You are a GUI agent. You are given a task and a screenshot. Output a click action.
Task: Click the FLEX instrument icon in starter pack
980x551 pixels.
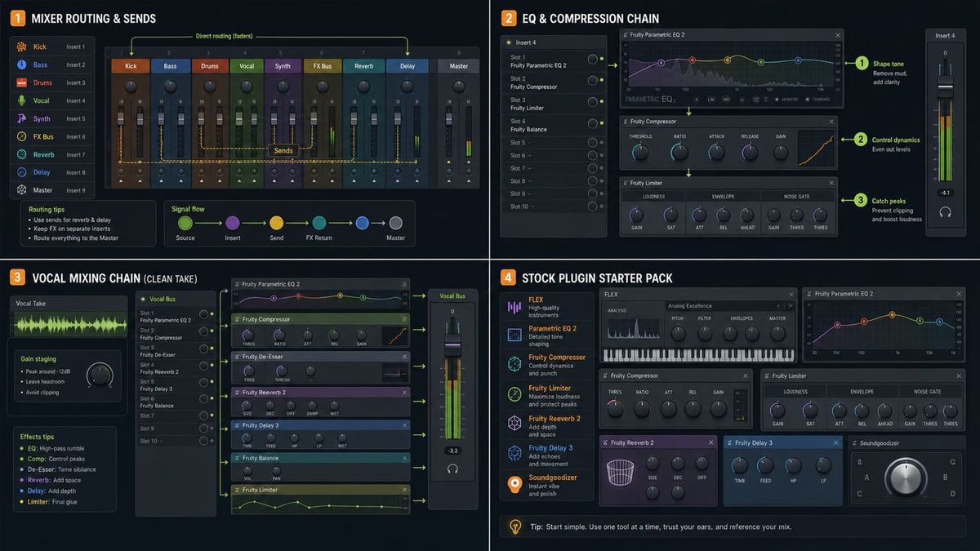(514, 307)
